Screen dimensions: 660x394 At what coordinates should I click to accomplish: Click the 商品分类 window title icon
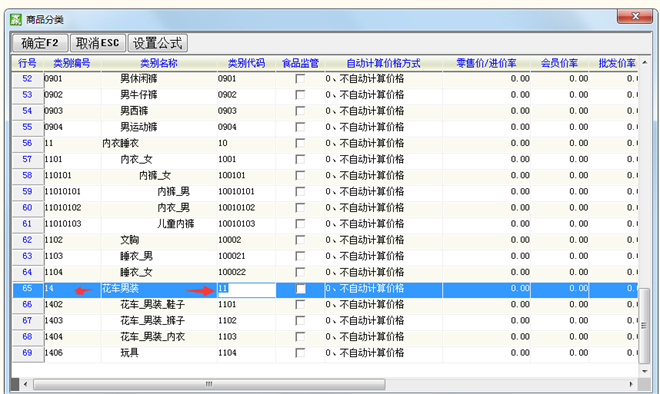(x=16, y=19)
